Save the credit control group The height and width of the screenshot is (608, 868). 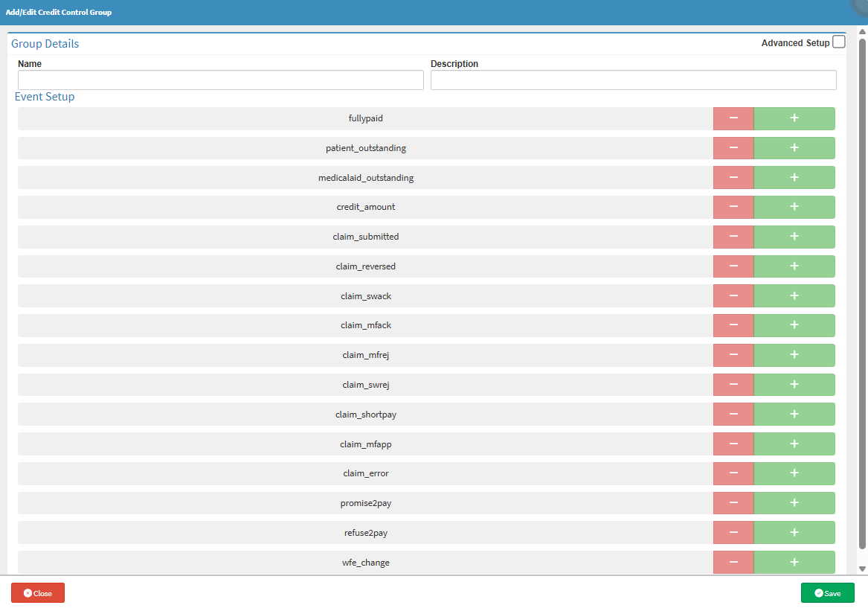click(827, 593)
